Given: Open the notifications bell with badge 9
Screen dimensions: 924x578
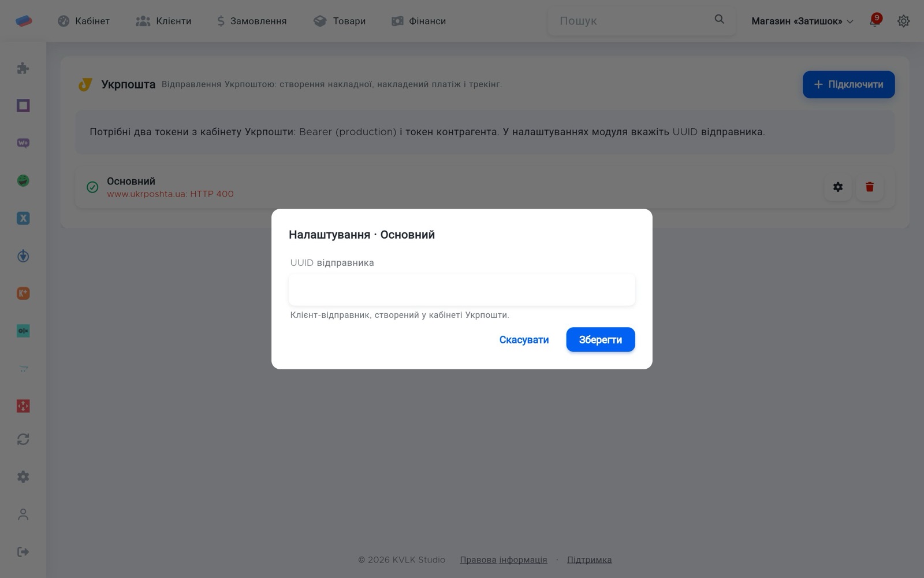Looking at the screenshot, I should tap(875, 21).
